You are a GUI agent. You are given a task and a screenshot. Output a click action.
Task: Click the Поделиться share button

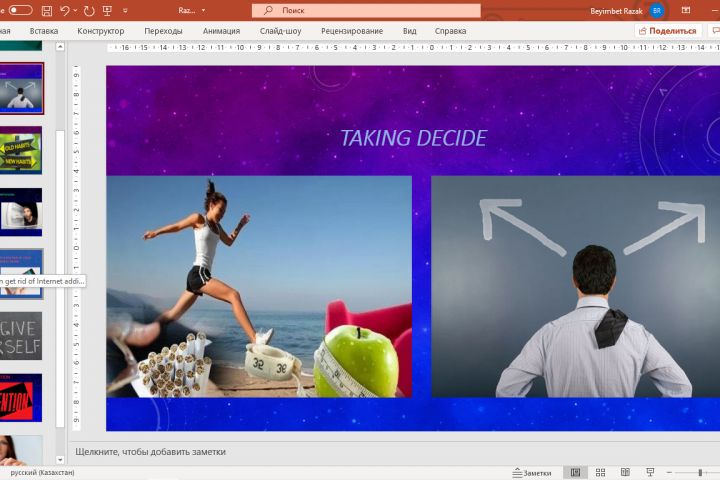(x=668, y=31)
